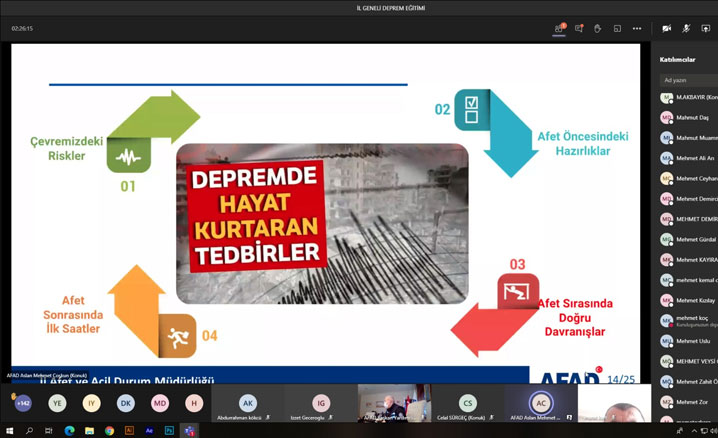Open the more actions ellipsis menu
718x438 pixels.
[x=637, y=28]
